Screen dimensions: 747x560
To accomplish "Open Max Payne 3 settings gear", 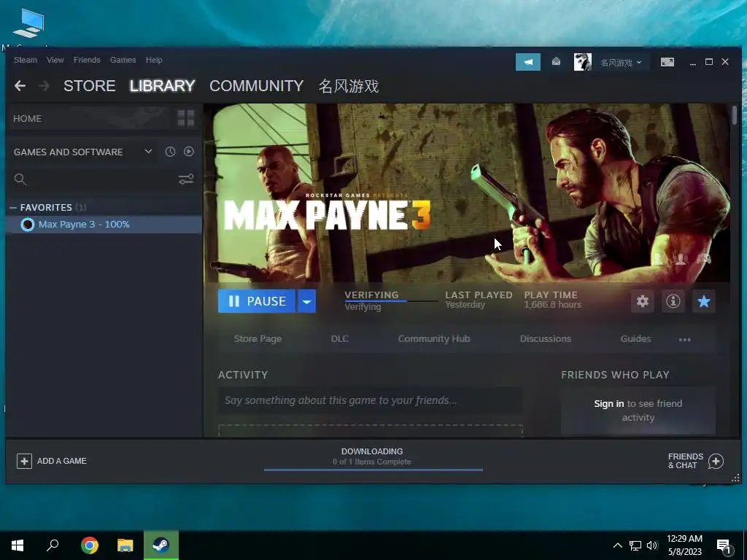I will (x=642, y=301).
